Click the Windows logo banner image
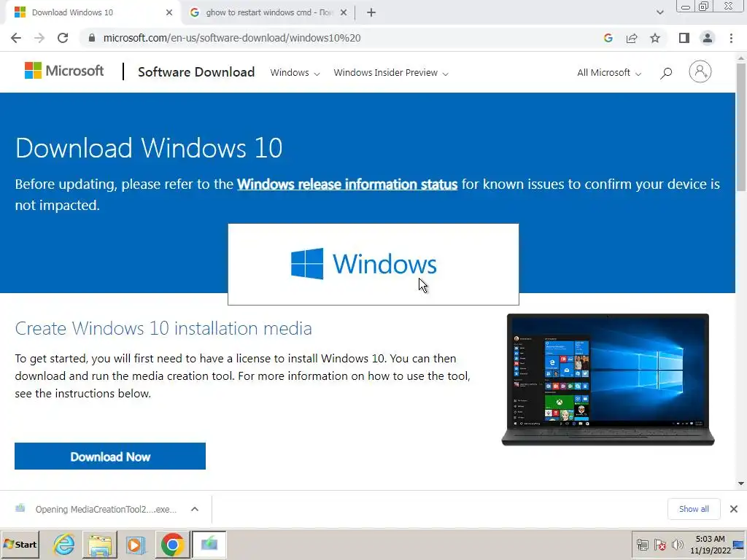This screenshot has width=747, height=560. tap(373, 264)
